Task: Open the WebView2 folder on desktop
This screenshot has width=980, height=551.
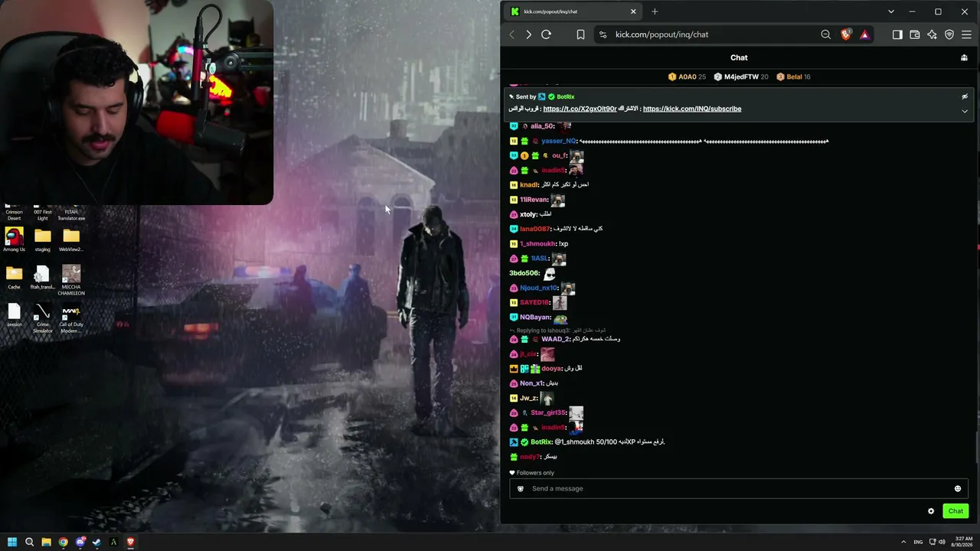Action: click(x=71, y=240)
